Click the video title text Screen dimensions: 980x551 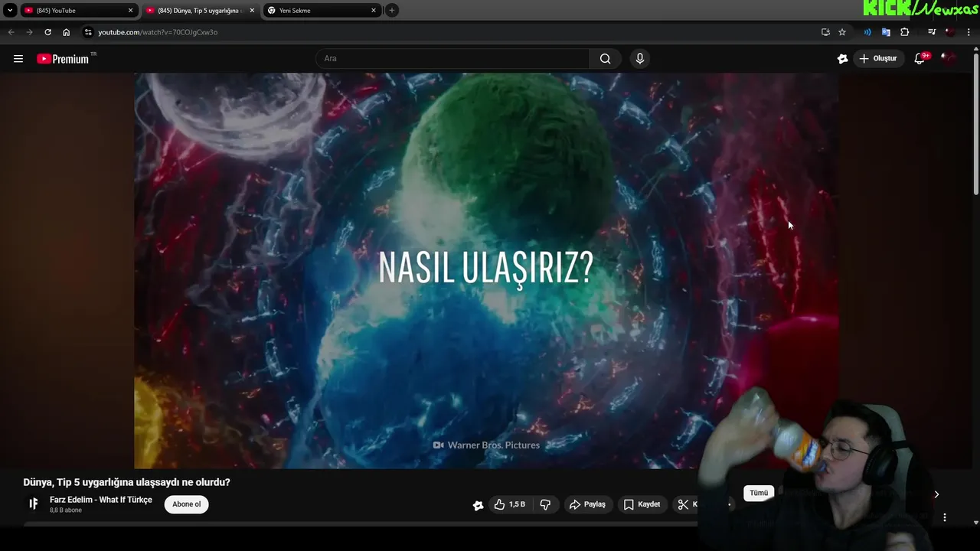(126, 482)
